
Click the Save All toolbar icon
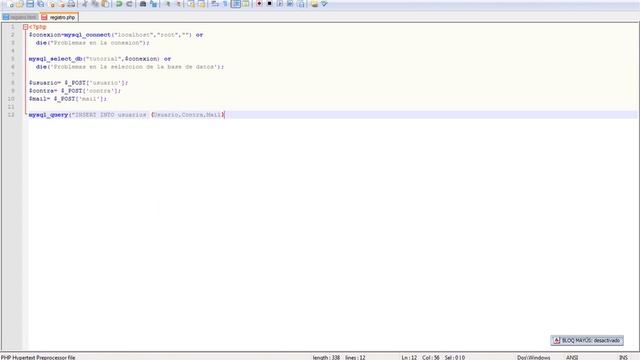point(41,4)
